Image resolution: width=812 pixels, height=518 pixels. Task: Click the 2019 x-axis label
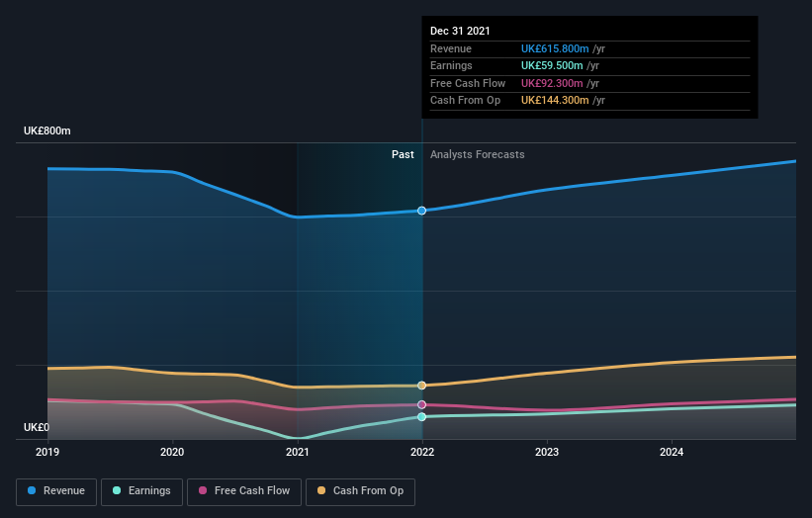pyautogui.click(x=47, y=453)
